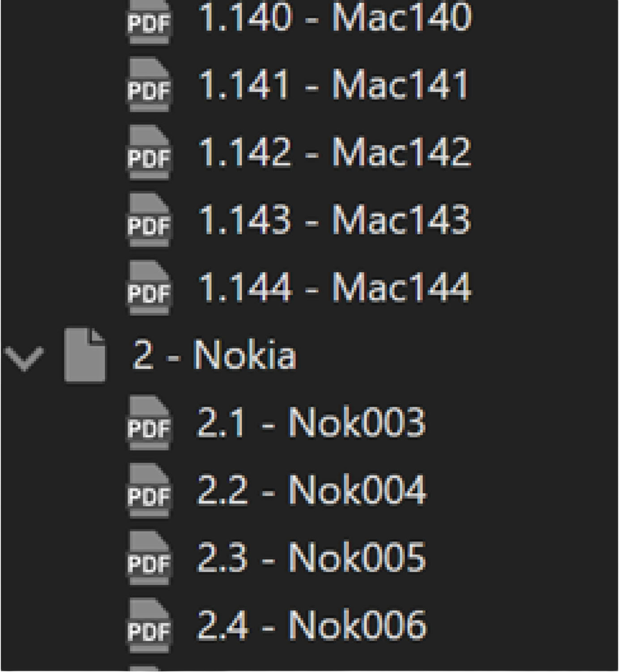Select the 2 - Nokia tree entry
The height and width of the screenshot is (672, 619).
[214, 355]
